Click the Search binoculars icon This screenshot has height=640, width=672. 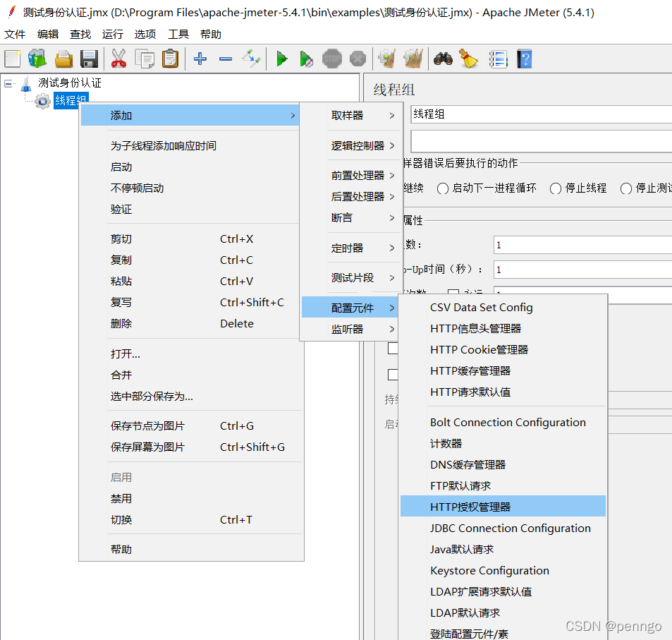pyautogui.click(x=443, y=59)
